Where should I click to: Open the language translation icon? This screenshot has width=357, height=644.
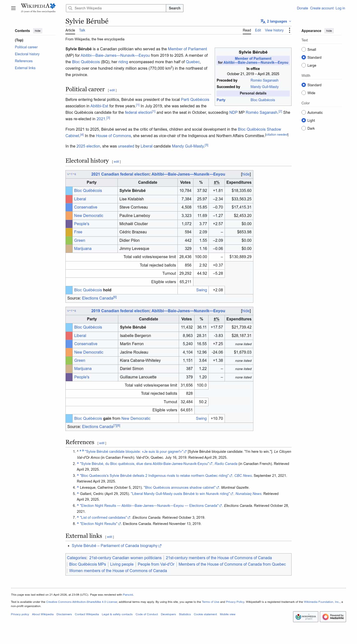tap(263, 21)
